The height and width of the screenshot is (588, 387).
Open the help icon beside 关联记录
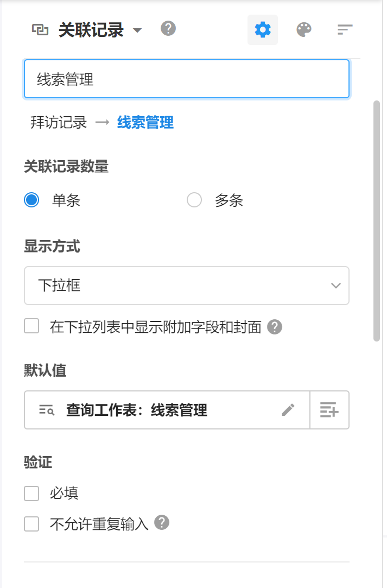[168, 28]
